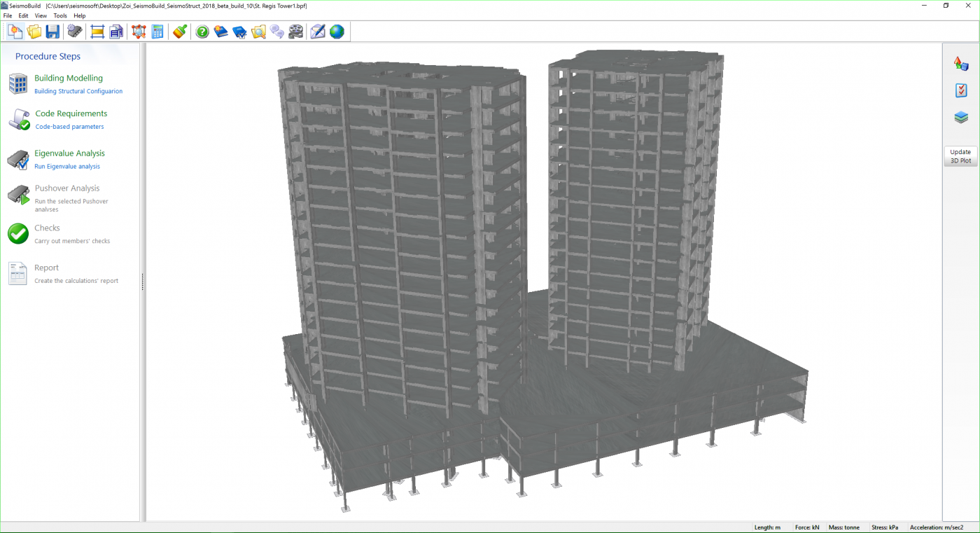
Task: Open the Building Modelling step
Action: 69,78
